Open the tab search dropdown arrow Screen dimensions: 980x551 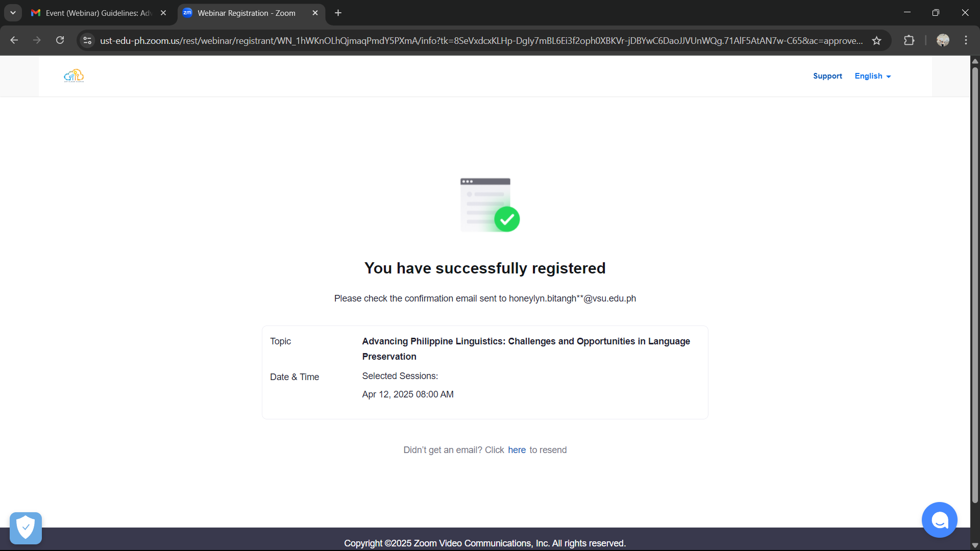point(13,13)
